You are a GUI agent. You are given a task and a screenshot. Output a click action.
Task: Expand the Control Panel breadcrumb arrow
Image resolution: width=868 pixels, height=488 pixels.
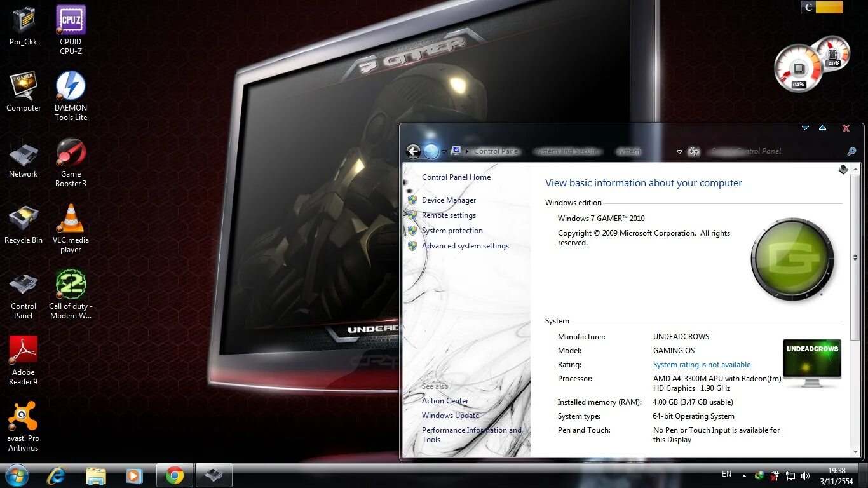coord(467,151)
